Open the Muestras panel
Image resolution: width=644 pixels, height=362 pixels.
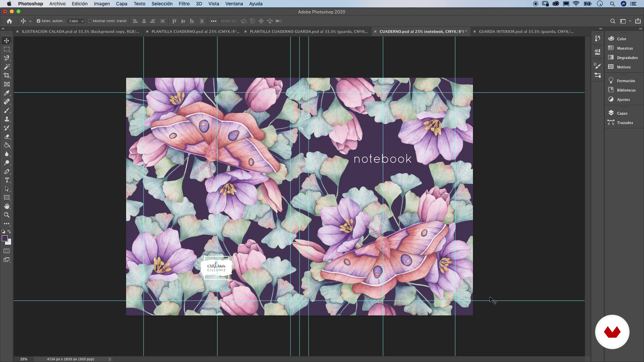point(625,48)
